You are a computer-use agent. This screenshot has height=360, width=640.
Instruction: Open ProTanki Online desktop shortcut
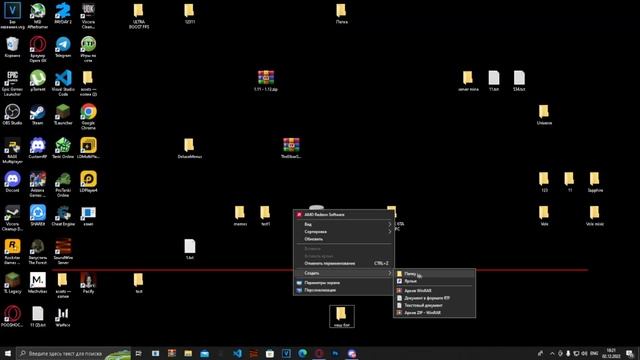(63, 184)
